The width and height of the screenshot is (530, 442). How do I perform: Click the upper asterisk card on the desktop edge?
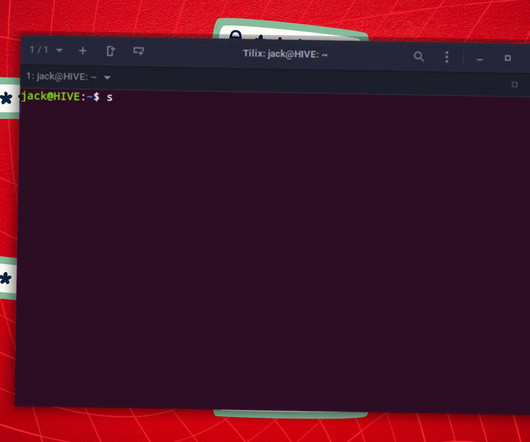pyautogui.click(x=9, y=98)
